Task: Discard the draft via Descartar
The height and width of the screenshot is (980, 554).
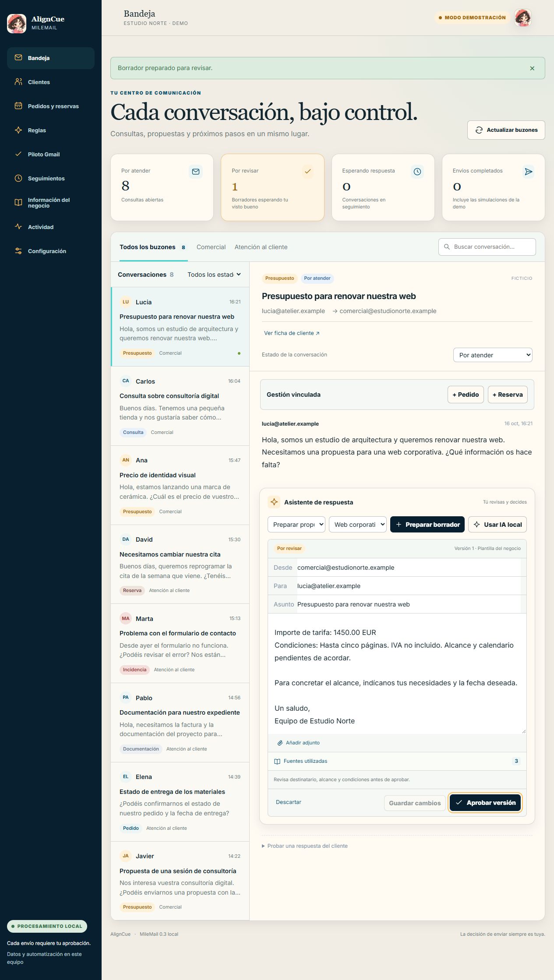Action: 289,802
